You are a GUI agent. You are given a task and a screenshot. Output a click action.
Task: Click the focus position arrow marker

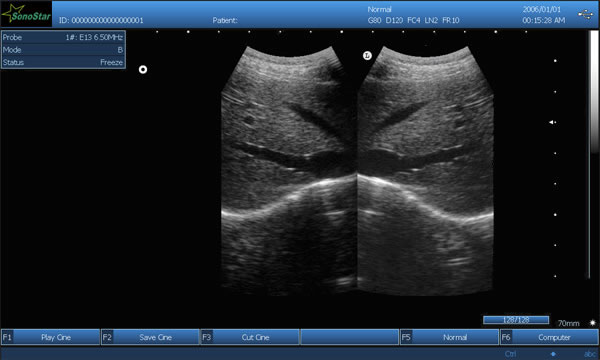tap(552, 122)
